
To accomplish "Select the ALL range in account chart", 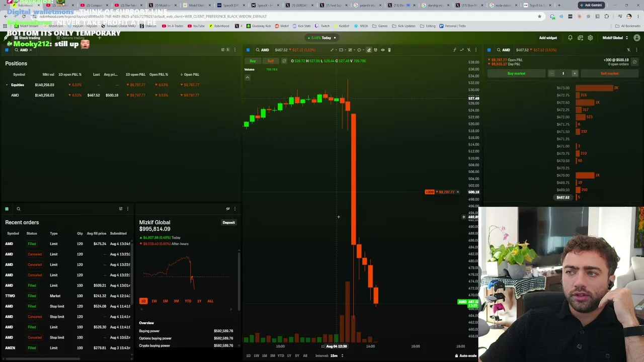I will point(210,301).
